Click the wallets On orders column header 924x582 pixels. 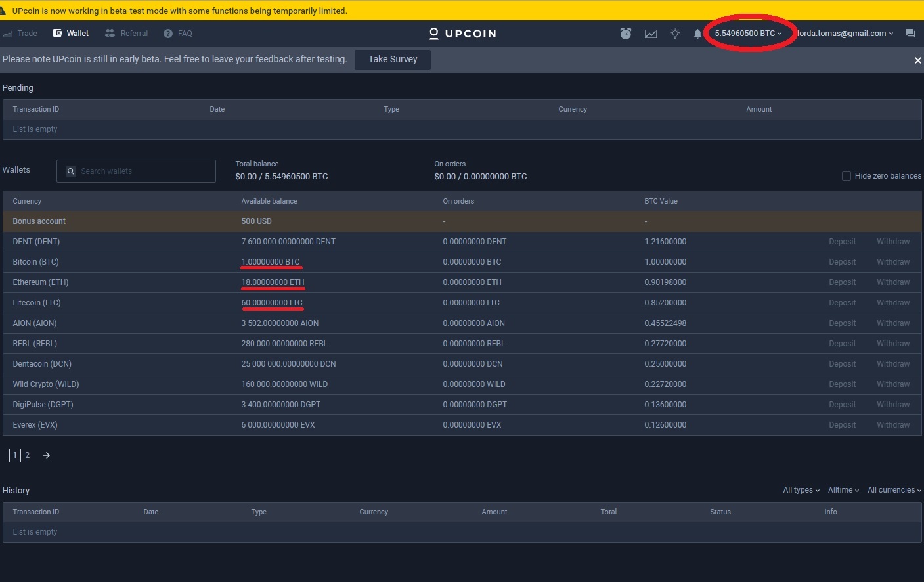coord(458,202)
